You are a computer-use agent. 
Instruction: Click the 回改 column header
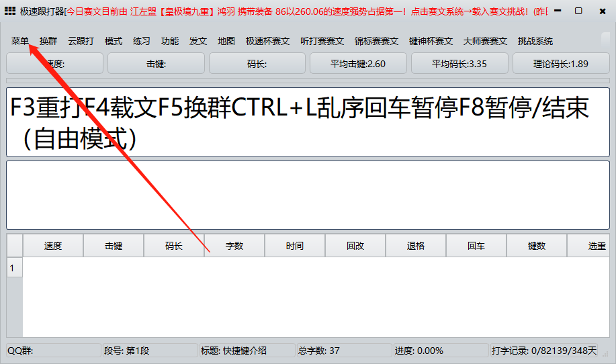click(355, 246)
